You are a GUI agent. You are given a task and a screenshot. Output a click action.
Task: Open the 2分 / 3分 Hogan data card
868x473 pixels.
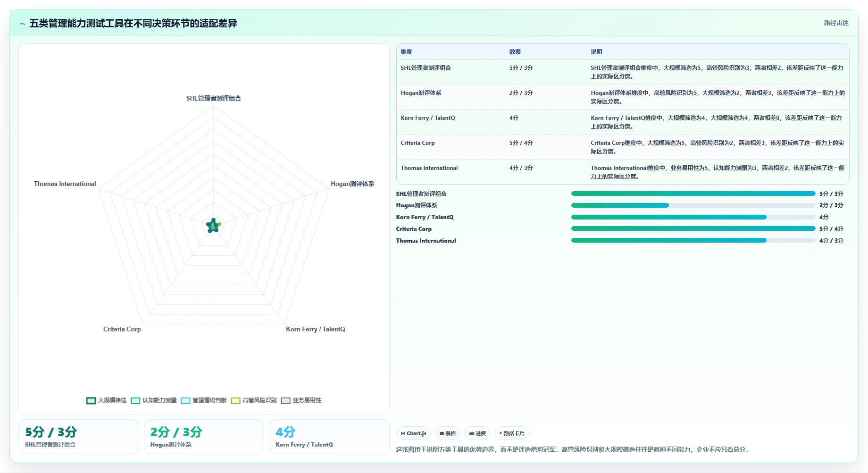click(204, 437)
